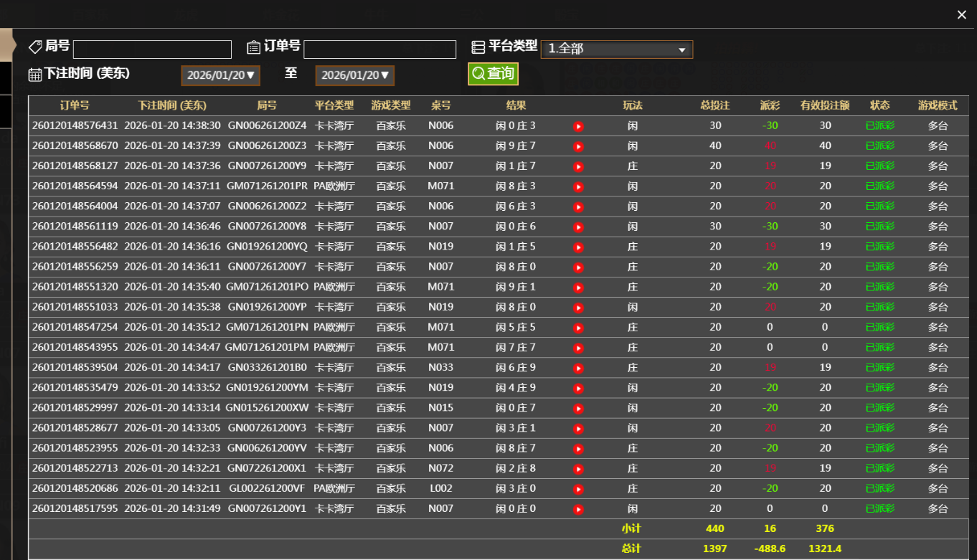Image resolution: width=977 pixels, height=560 pixels.
Task: Click the calendar icon beside 下注时间
Action: pyautogui.click(x=34, y=75)
